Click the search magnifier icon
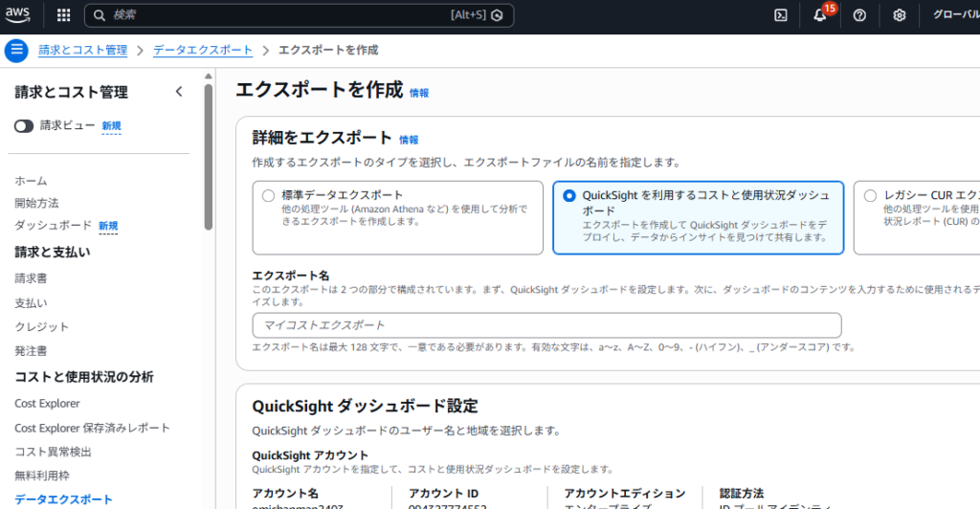 tap(100, 15)
